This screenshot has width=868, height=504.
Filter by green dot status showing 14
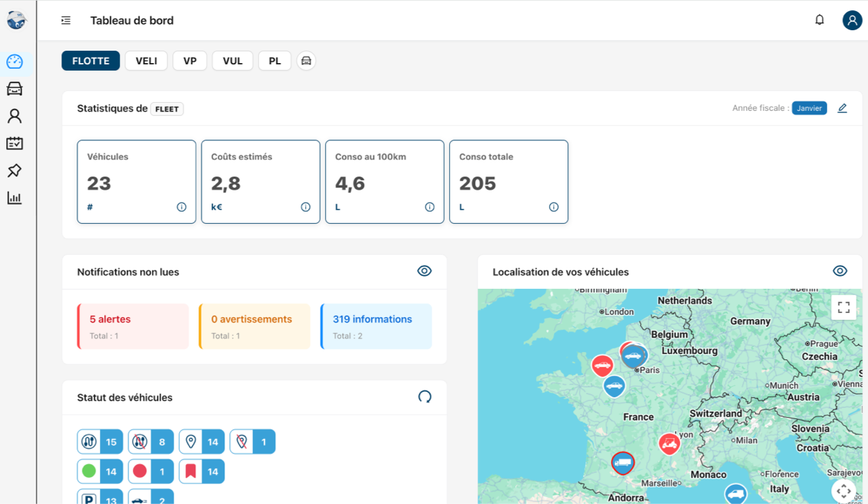click(x=100, y=471)
